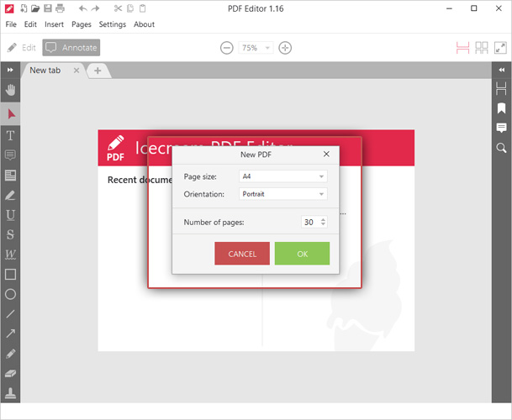512x420 pixels.
Task: Click the Copy icon
Action: 130,8
